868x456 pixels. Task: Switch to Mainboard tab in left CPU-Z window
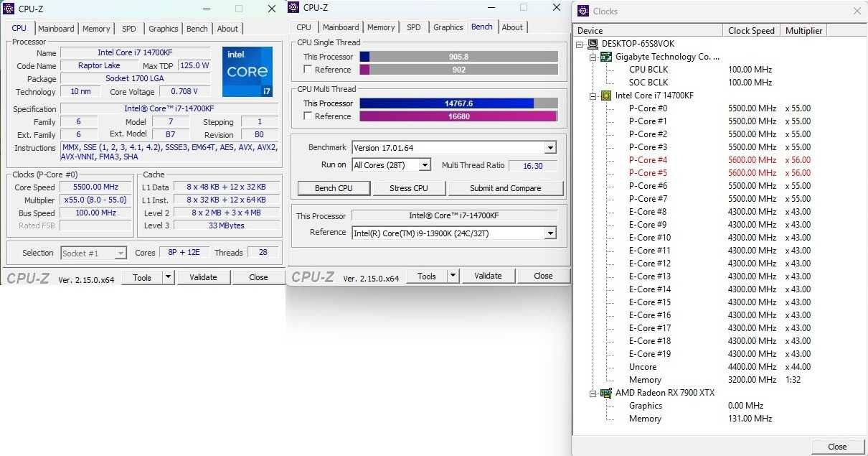(56, 29)
